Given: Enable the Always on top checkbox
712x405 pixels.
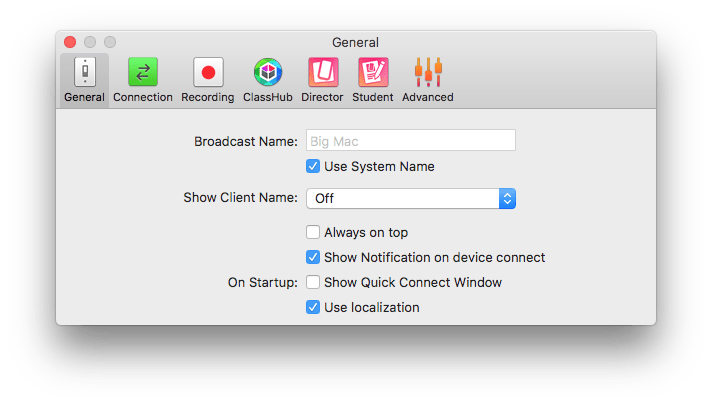Looking at the screenshot, I should (313, 232).
